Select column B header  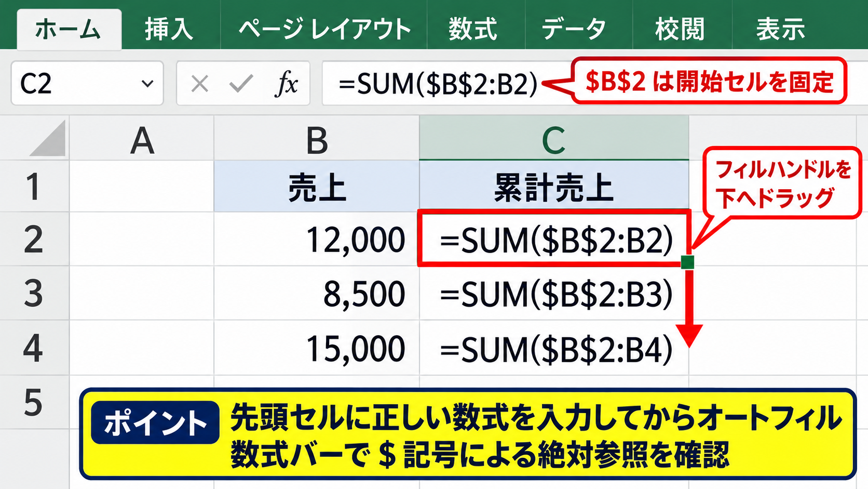click(317, 138)
